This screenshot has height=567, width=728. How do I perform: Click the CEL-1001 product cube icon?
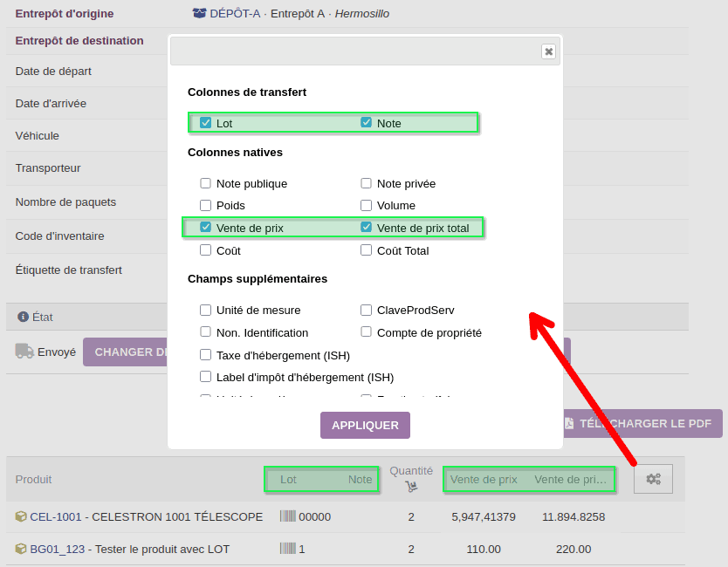21,516
